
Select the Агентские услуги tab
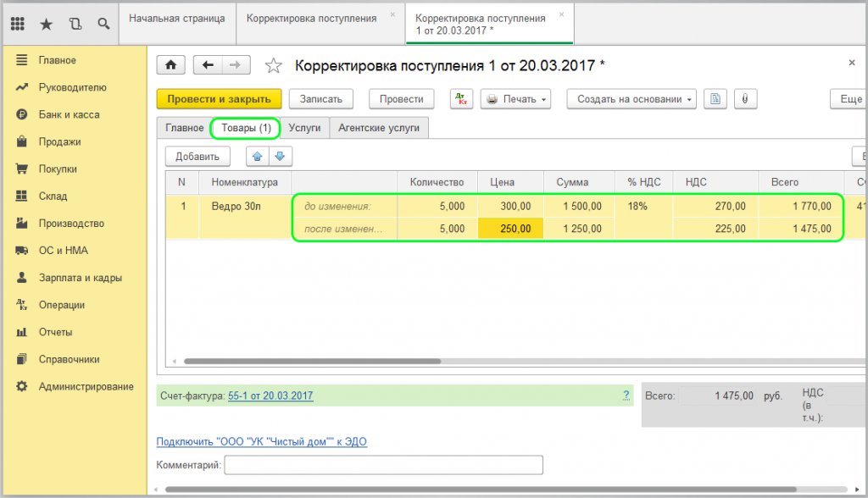click(x=379, y=128)
